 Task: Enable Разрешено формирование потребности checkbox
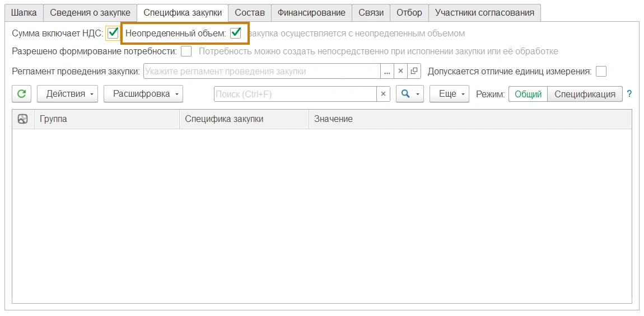coord(186,51)
